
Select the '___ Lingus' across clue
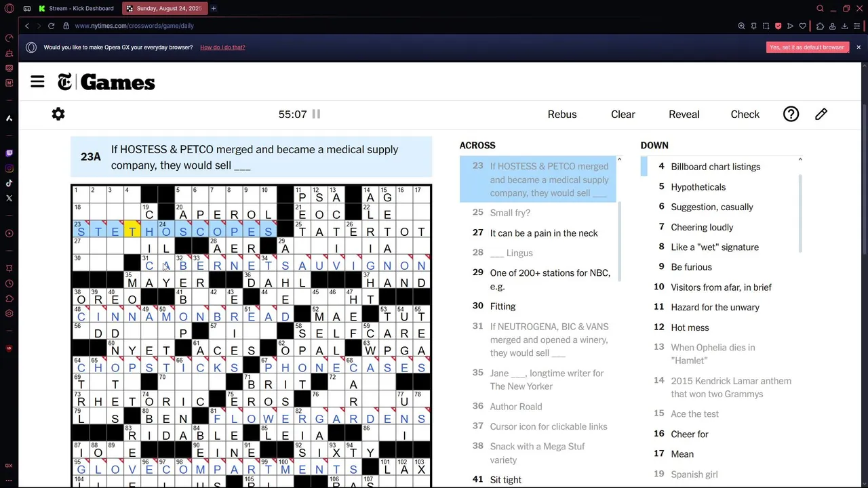coord(538,253)
